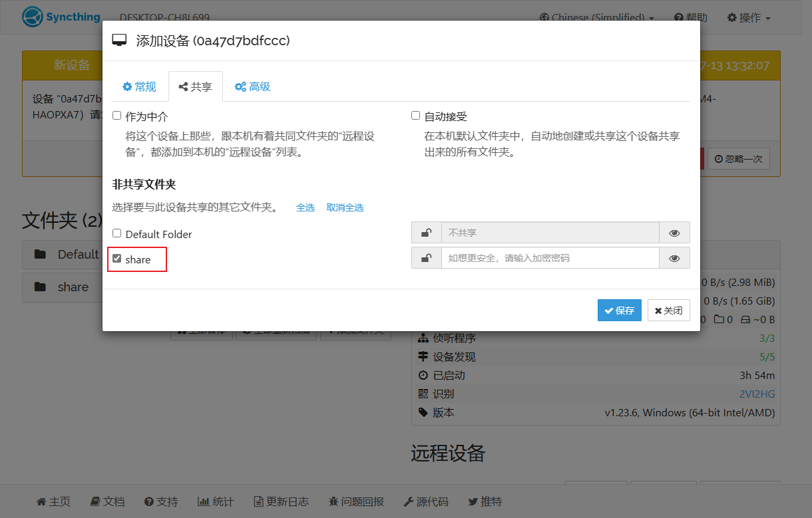Click unlock icon next to 不共享 field

(x=427, y=233)
